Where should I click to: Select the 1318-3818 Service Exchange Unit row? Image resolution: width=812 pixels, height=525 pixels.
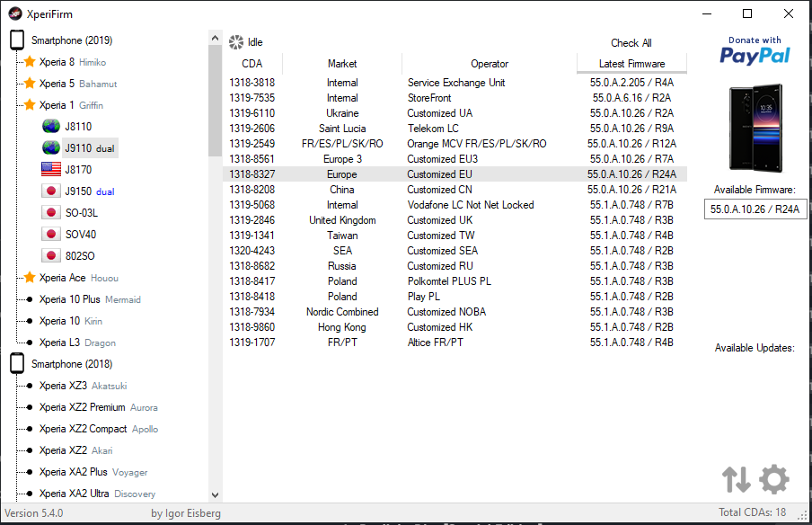click(x=455, y=83)
